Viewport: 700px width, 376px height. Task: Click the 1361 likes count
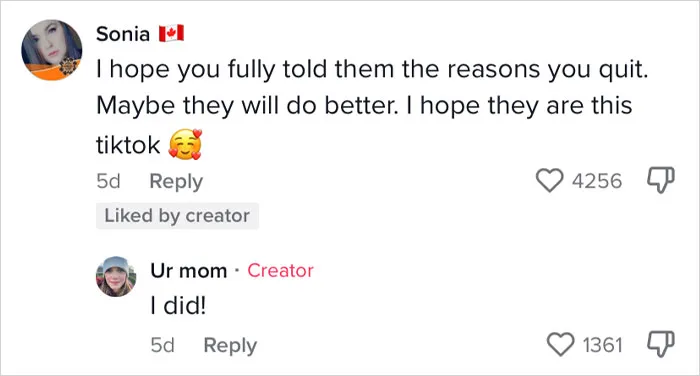click(x=602, y=345)
